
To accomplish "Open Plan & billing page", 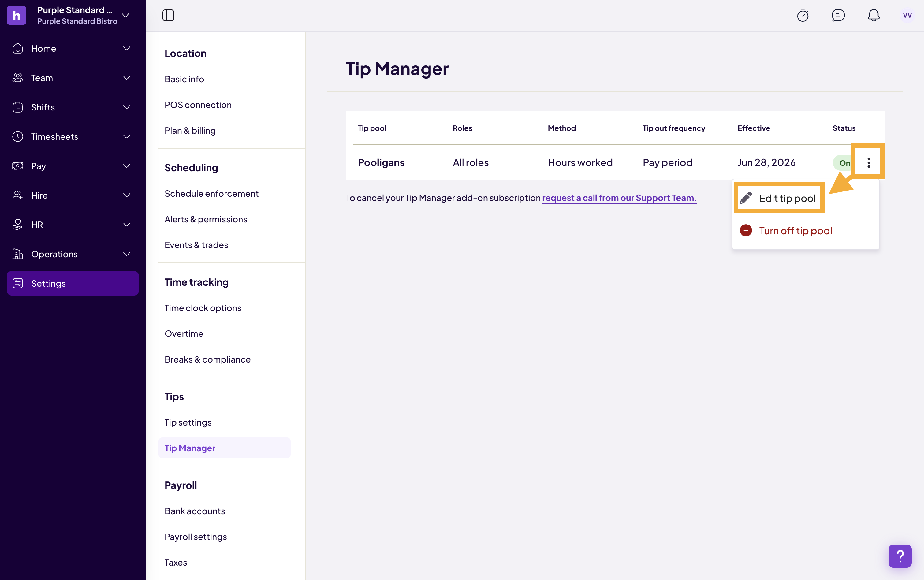I will pos(190,130).
